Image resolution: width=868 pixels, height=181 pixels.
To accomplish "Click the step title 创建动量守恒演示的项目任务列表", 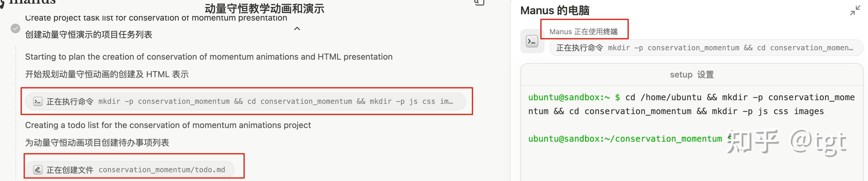I will 89,35.
